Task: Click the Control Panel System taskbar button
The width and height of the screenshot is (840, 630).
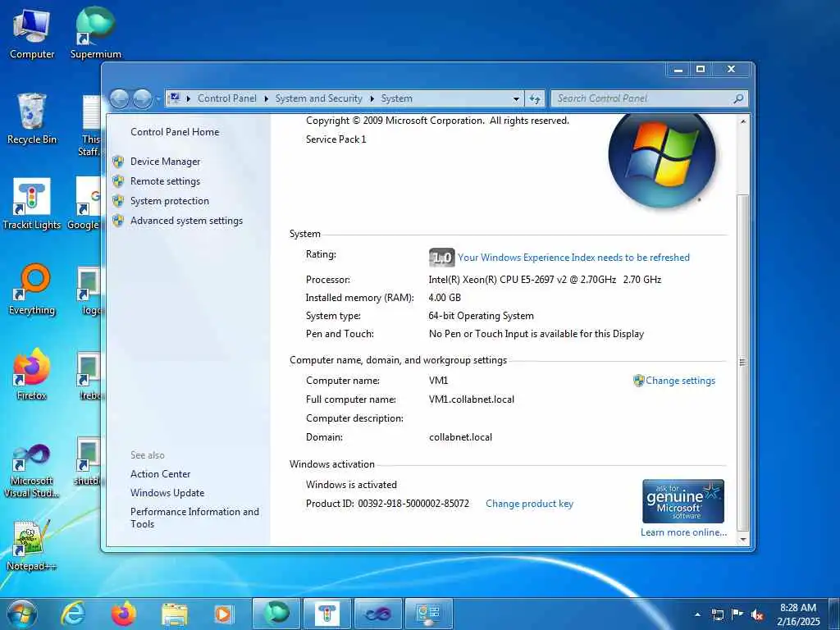Action: [x=428, y=614]
